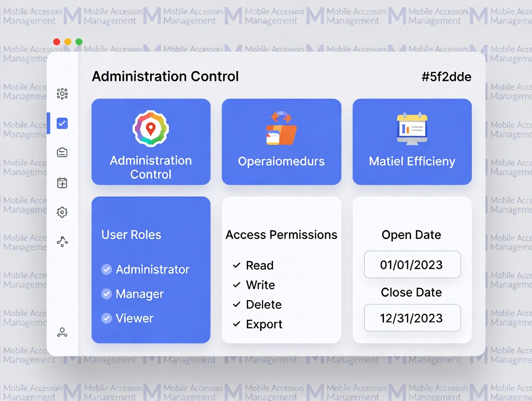Open the clipboard icon in sidebar
Screen dimensions: 532x401
pos(62,153)
